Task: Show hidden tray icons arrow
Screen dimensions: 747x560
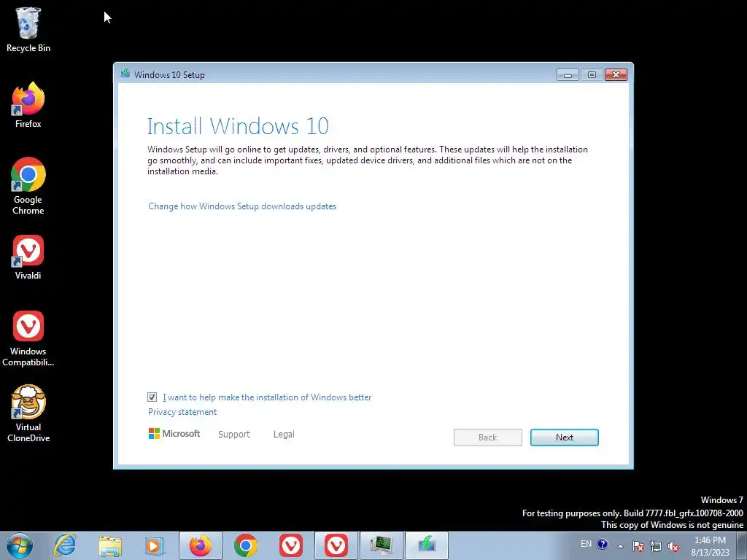Action: pyautogui.click(x=620, y=546)
